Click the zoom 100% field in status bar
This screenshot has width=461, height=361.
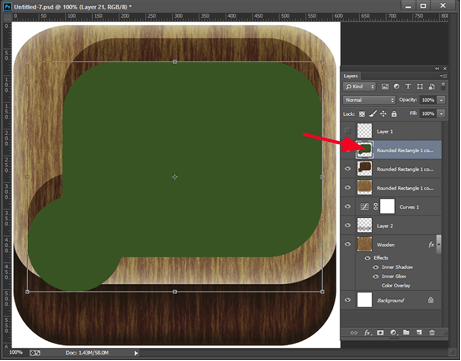point(16,352)
